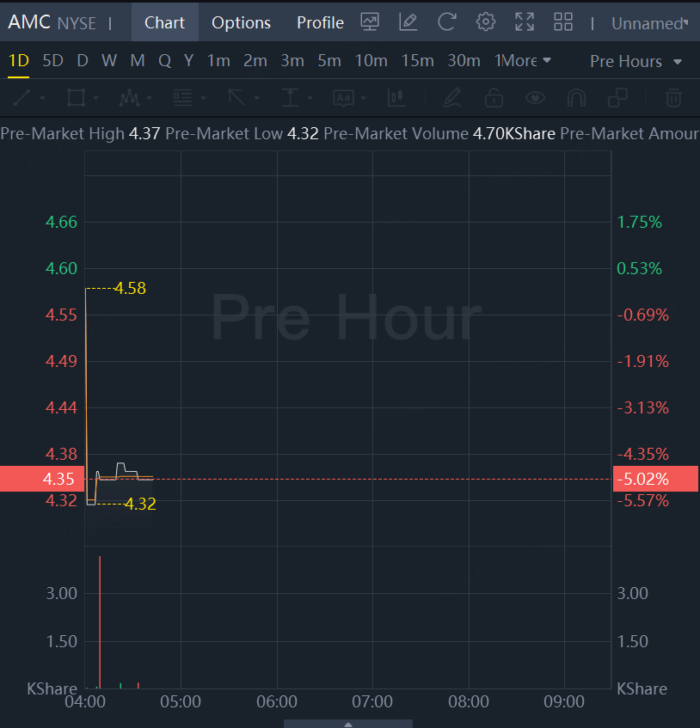Toggle the lock drawings icon
The image size is (700, 728).
(x=494, y=98)
